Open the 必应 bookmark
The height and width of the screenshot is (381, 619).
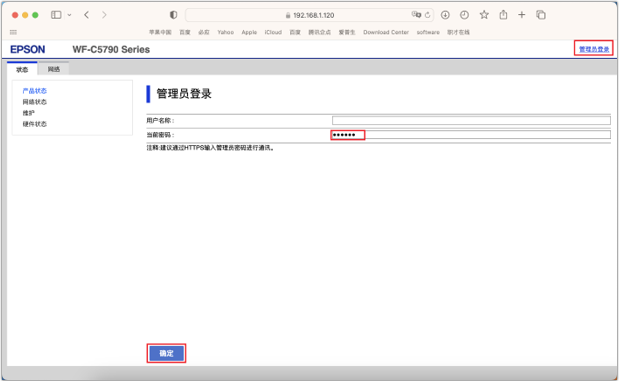(204, 32)
